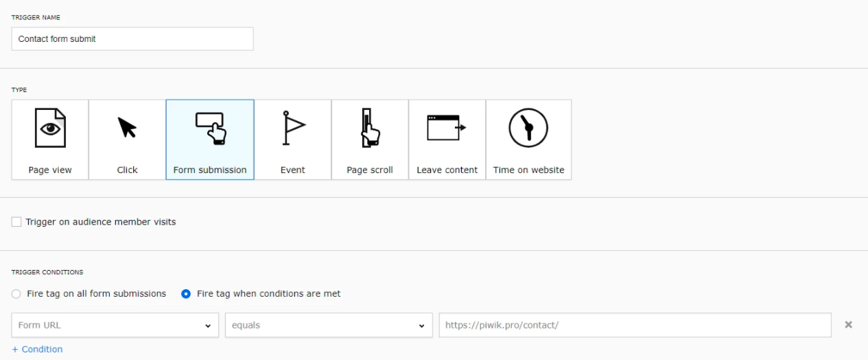Edit the condition value https://piwik.pro/contact/

[x=635, y=325]
